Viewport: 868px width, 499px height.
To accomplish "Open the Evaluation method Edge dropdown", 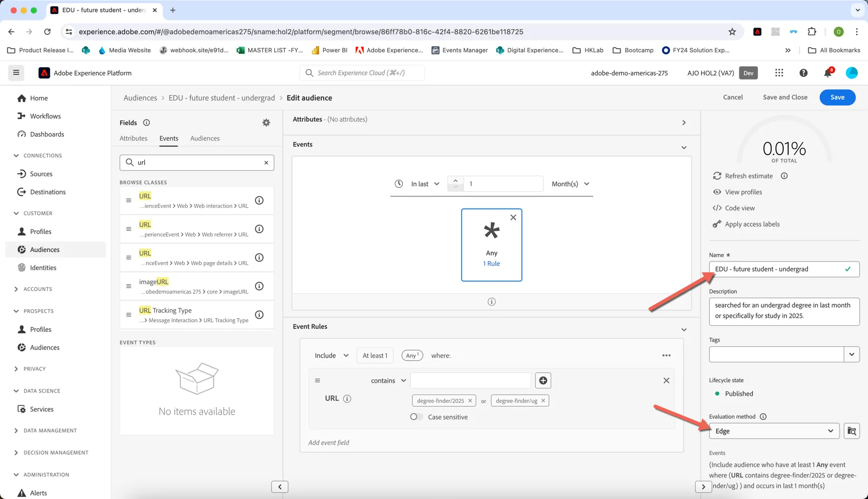I will coord(774,431).
